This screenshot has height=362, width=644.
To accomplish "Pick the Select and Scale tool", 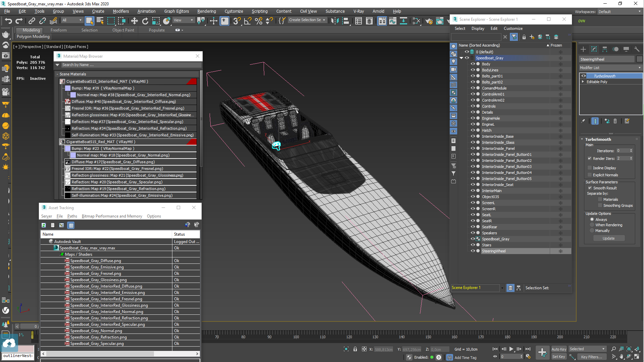I will [x=156, y=21].
